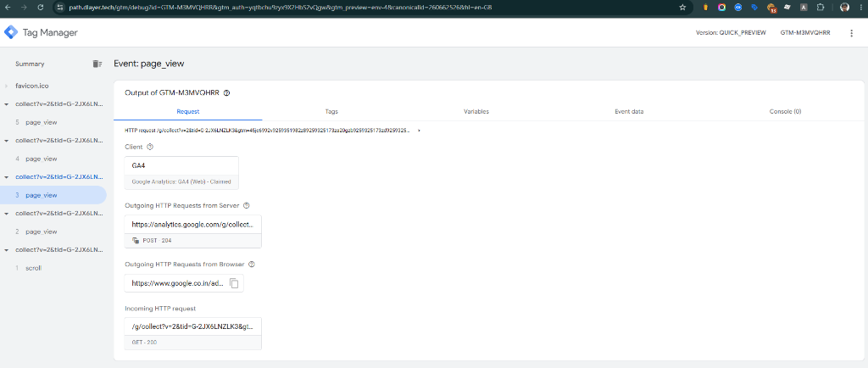Open the Extensions puzzle-piece menu

coord(821,7)
